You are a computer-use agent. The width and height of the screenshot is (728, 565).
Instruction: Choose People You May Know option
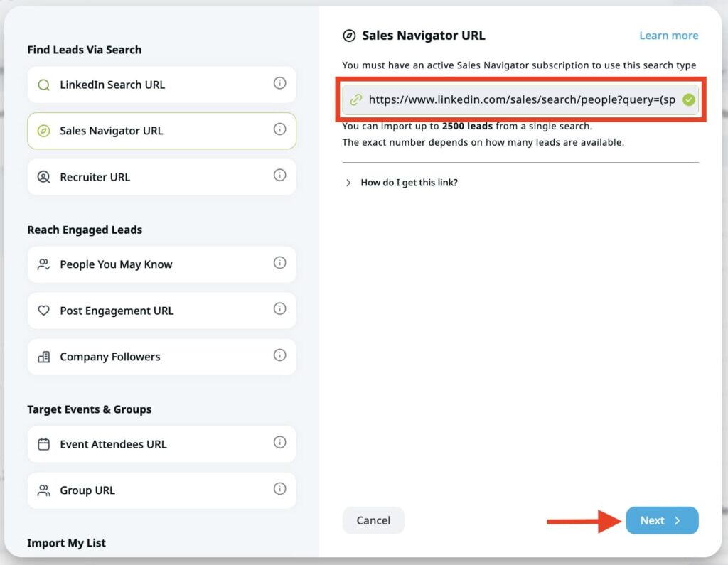161,264
